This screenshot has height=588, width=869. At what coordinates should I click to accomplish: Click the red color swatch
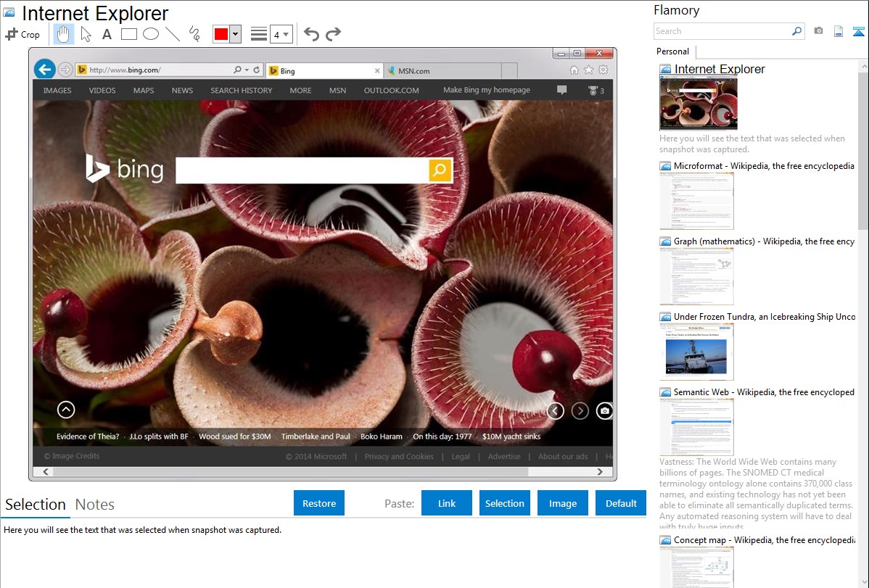[221, 34]
